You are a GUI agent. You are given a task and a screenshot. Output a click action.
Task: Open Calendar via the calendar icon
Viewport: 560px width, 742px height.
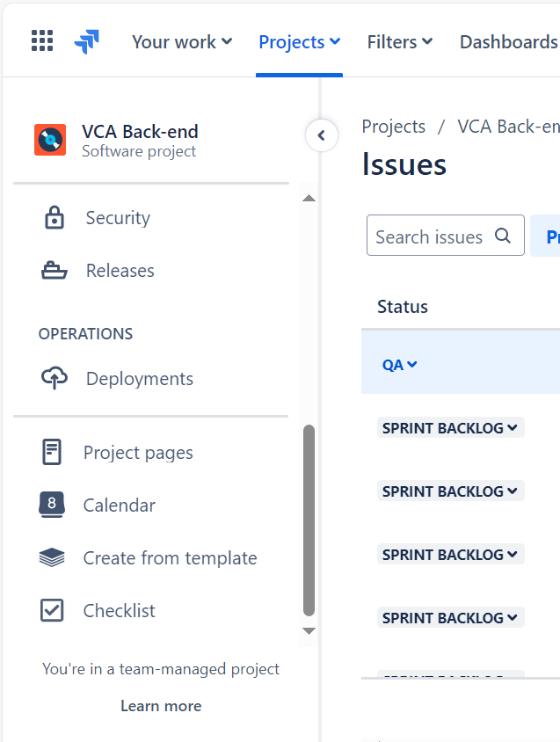coord(52,505)
